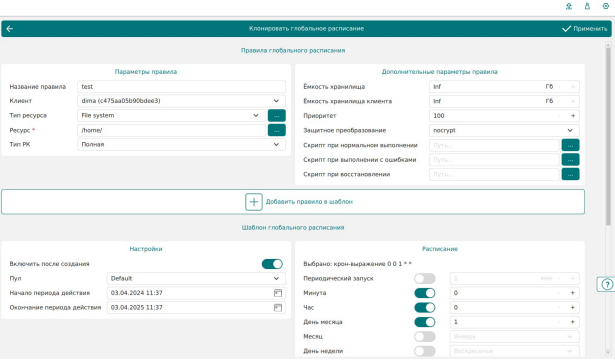Toggle Включить после создания switch
The image size is (615, 362).
click(272, 264)
